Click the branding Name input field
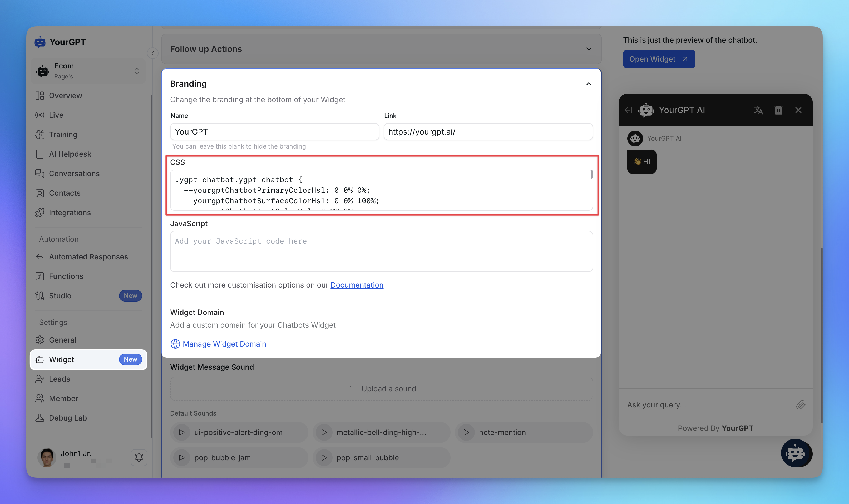This screenshot has width=849, height=504. click(274, 132)
